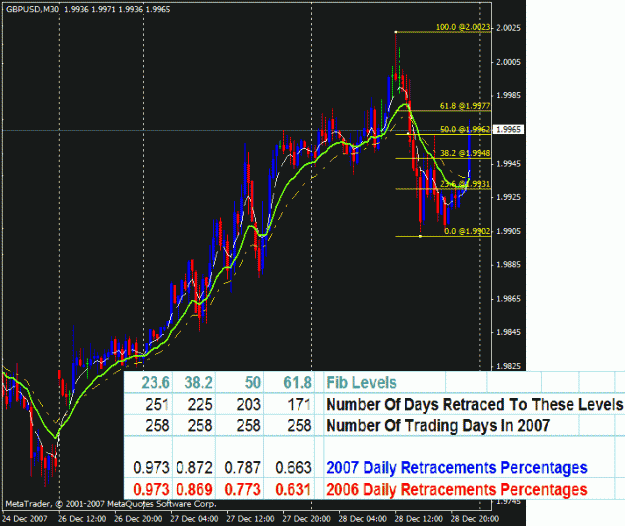
Task: Select Number Of Trading Days In 2007 label
Action: click(x=438, y=426)
